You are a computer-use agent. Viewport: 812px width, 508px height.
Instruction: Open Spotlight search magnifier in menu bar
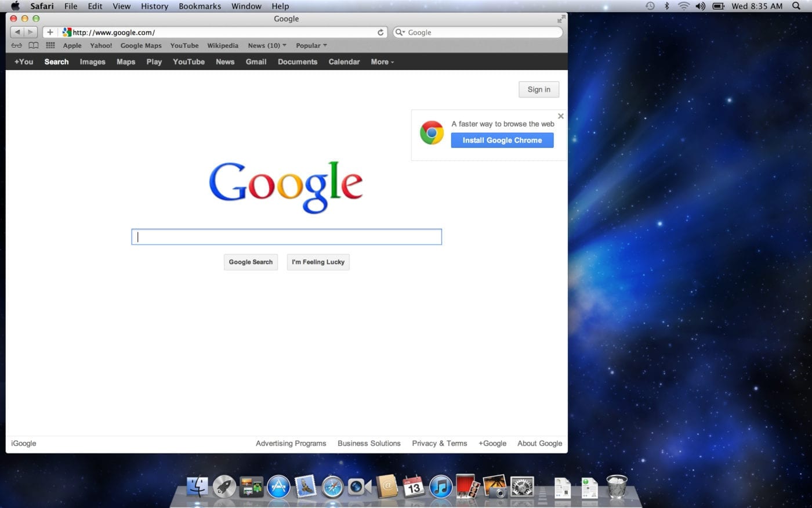pos(796,6)
